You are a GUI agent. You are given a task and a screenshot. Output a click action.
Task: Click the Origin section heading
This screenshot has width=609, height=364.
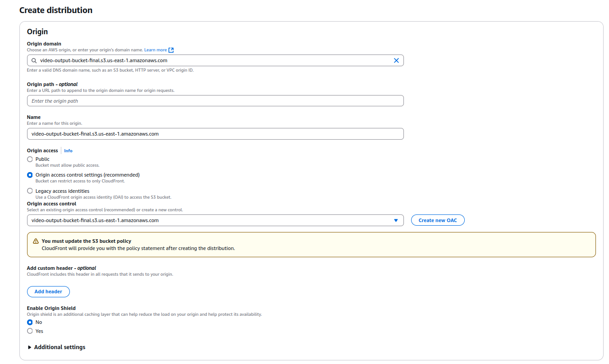(x=37, y=32)
